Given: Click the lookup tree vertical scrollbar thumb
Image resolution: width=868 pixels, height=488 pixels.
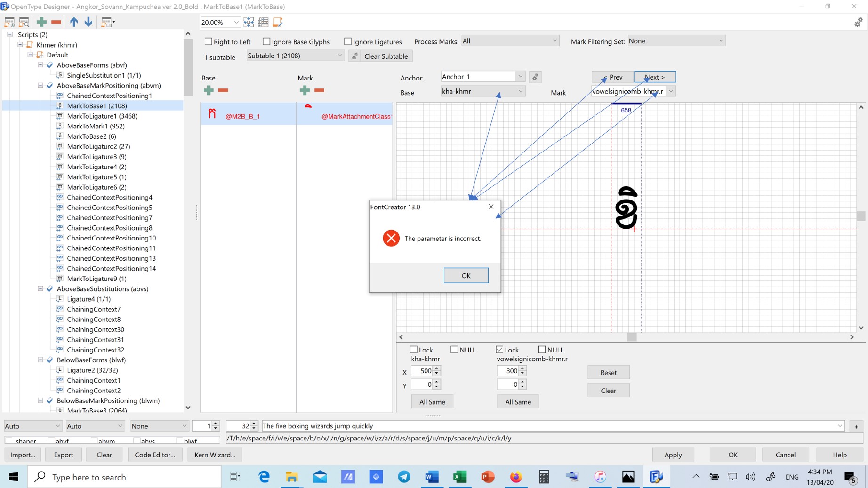Looking at the screenshot, I should (188, 67).
